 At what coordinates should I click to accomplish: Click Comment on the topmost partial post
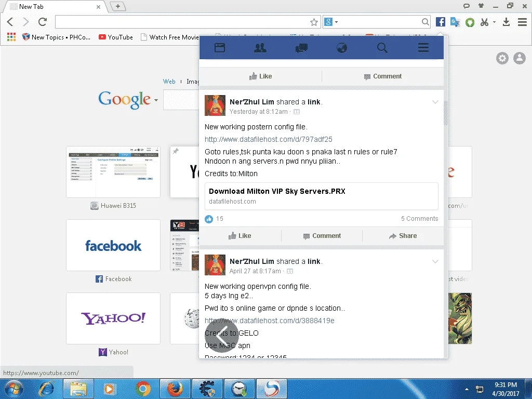click(x=383, y=76)
